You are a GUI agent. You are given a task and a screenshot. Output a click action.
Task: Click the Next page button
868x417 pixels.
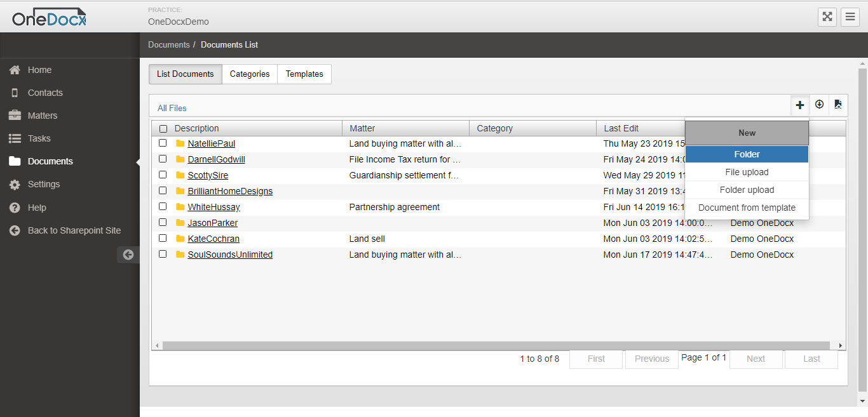point(756,359)
